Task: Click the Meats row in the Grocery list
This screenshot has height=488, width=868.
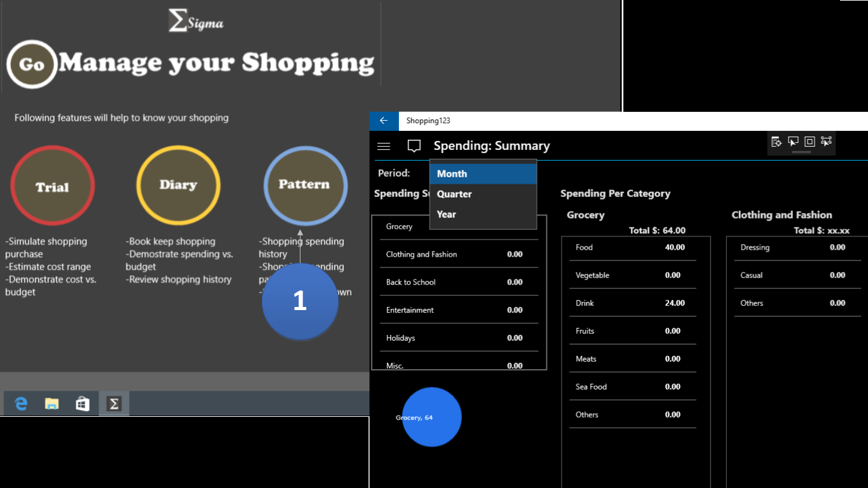Action: (x=633, y=359)
